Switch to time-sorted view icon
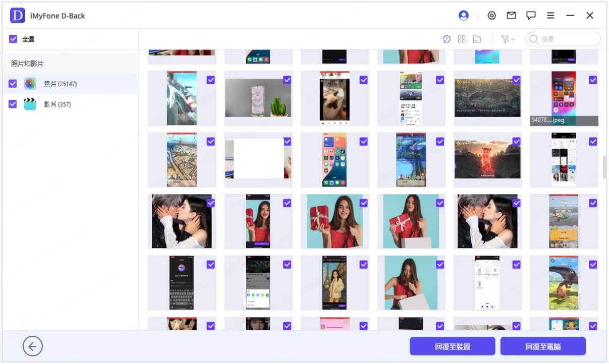The image size is (609, 364). click(x=446, y=39)
